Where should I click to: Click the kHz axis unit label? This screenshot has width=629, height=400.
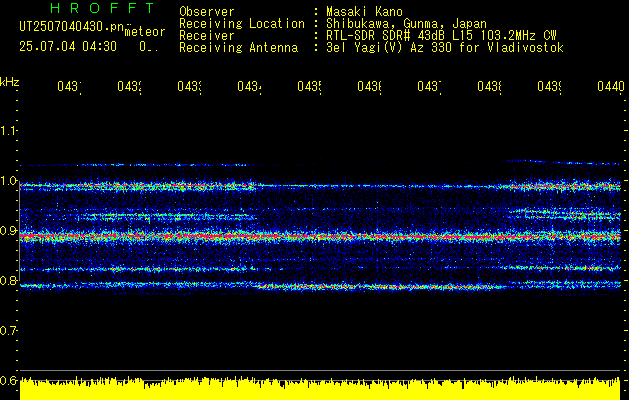10,82
